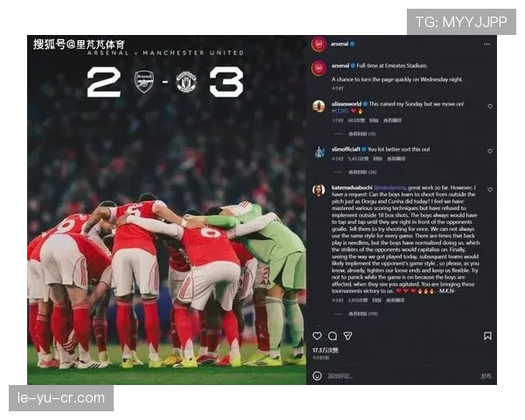Screen dimensions: 525x420
Task: Like slimofficial1's comment with its heart
Action: point(490,151)
